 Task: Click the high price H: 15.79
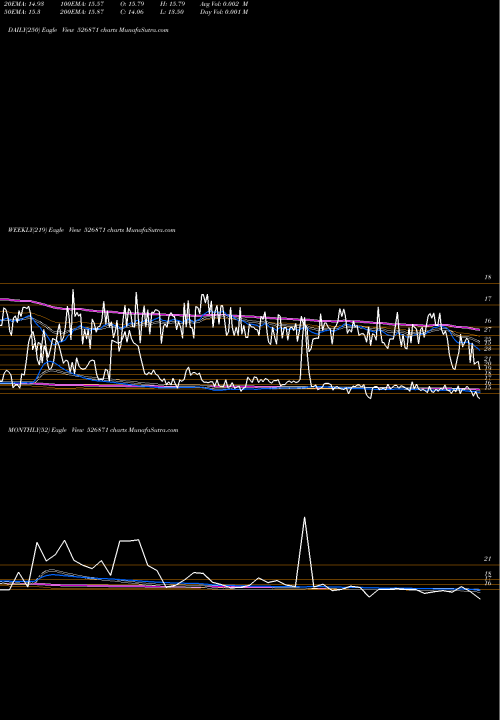pos(172,4)
